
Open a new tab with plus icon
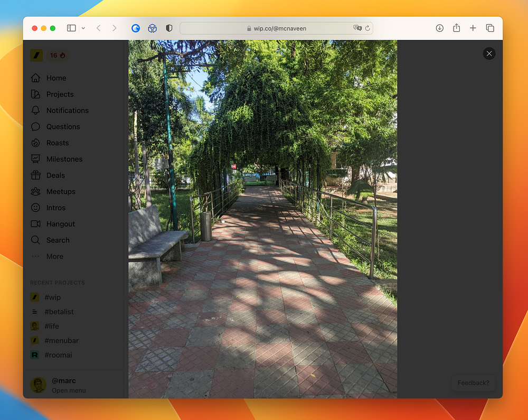tap(473, 28)
